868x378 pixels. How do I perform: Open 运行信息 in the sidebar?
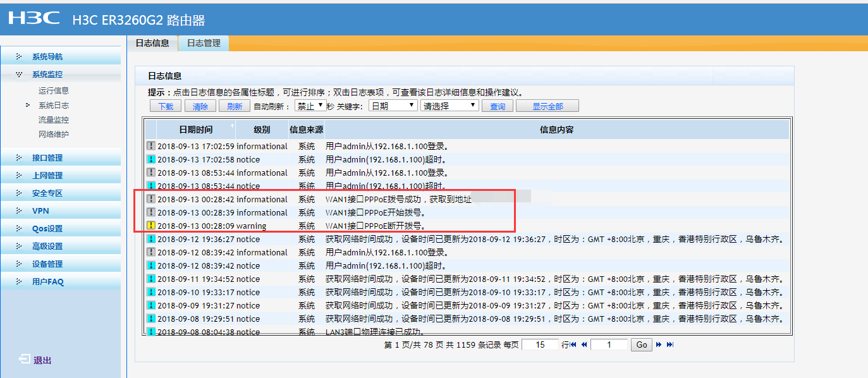pyautogui.click(x=54, y=91)
